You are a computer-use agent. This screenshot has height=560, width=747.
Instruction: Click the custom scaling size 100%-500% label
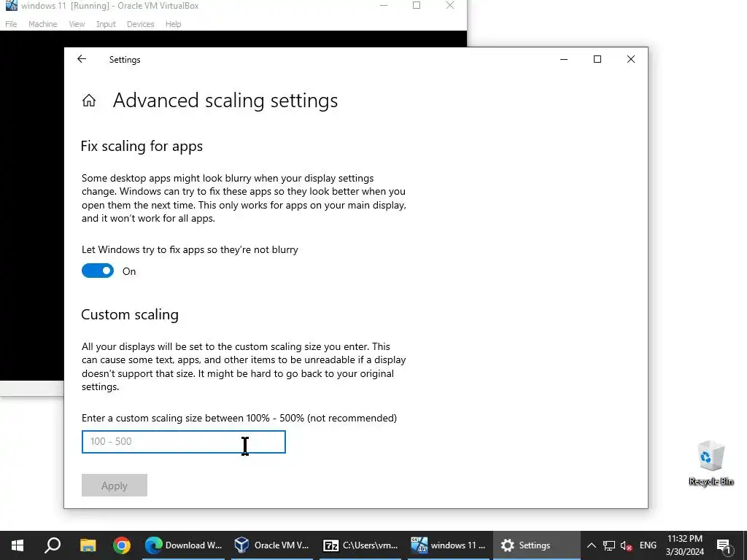pos(239,418)
